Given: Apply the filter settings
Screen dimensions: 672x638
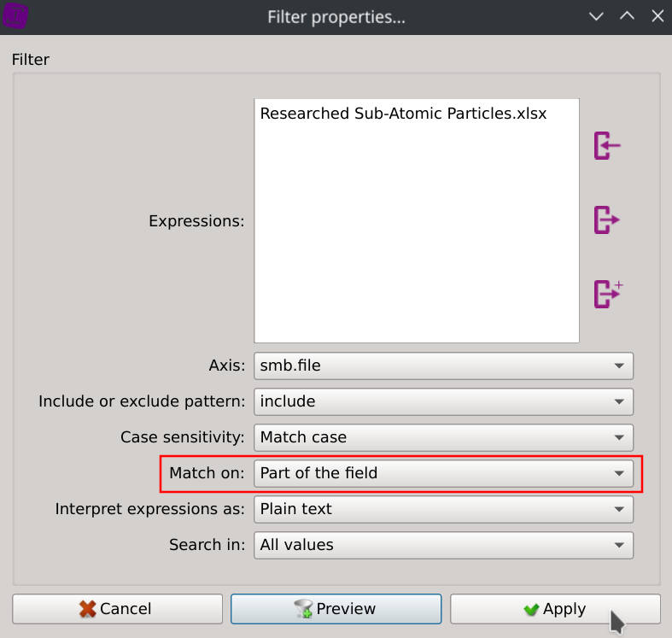Looking at the screenshot, I should 555,609.
